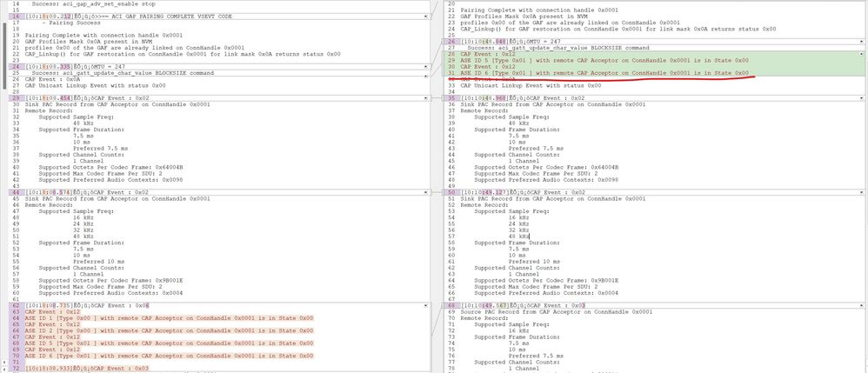Open dropdown arrow on right line 35 CAP Event header
Screen dimensions: 868x373
click(863, 98)
